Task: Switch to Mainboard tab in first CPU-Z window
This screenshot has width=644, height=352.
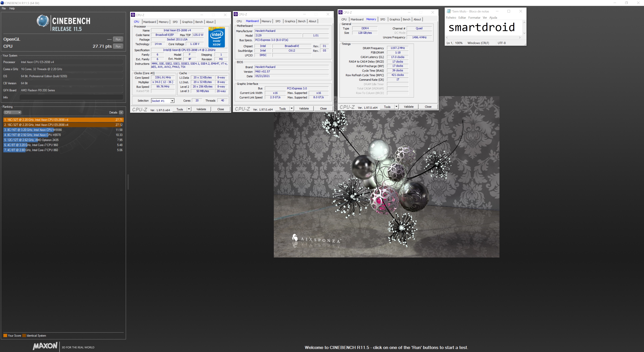Action: 149,22
